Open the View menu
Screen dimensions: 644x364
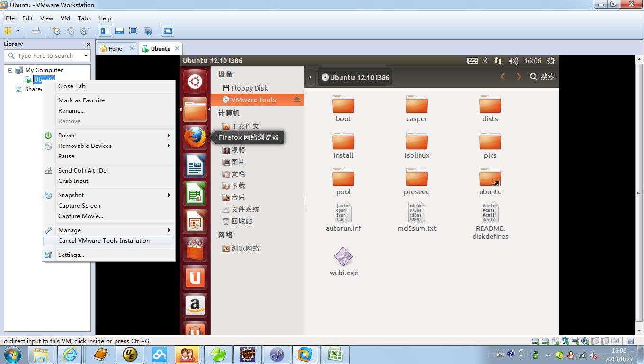46,18
